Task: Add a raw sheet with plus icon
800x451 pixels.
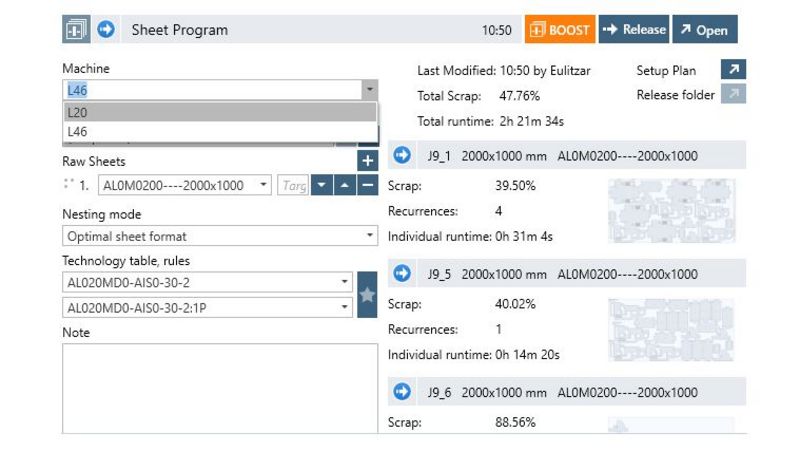Action: click(x=367, y=161)
